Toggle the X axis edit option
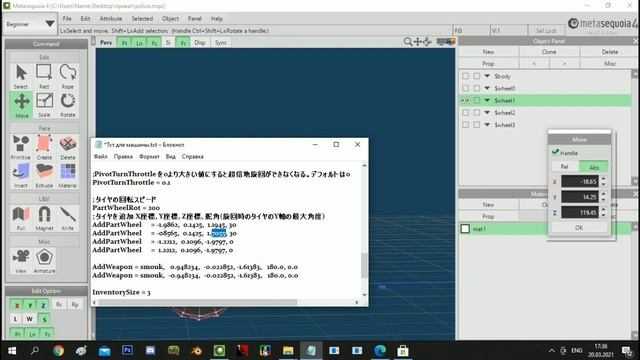The width and height of the screenshot is (640, 360). [x=16, y=305]
